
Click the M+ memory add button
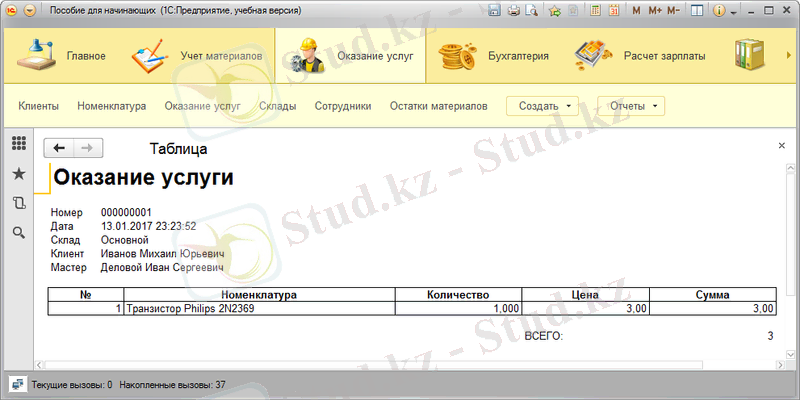pyautogui.click(x=655, y=11)
